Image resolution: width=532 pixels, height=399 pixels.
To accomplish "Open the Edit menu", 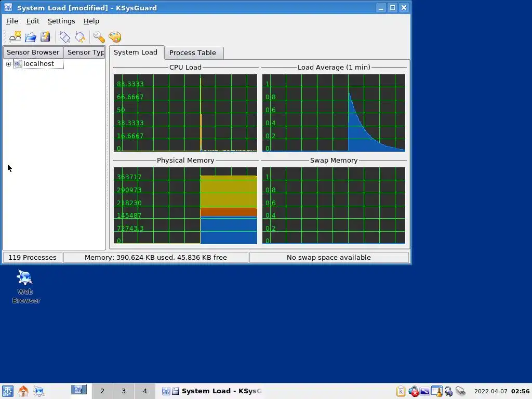I will pos(33,21).
